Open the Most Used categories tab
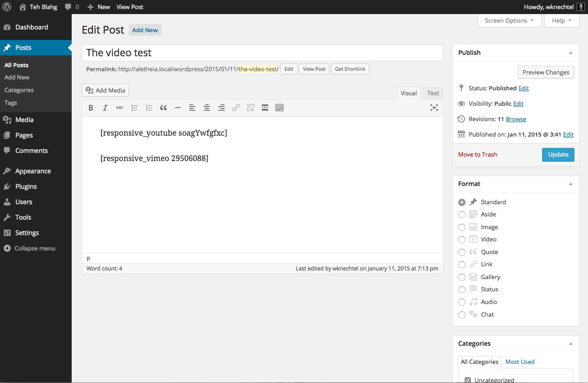The image size is (588, 383). 519,362
